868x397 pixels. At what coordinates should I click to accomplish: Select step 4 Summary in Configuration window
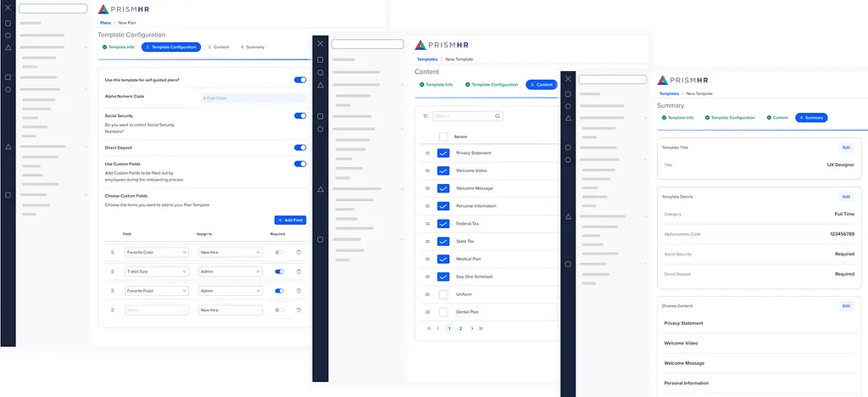click(253, 47)
